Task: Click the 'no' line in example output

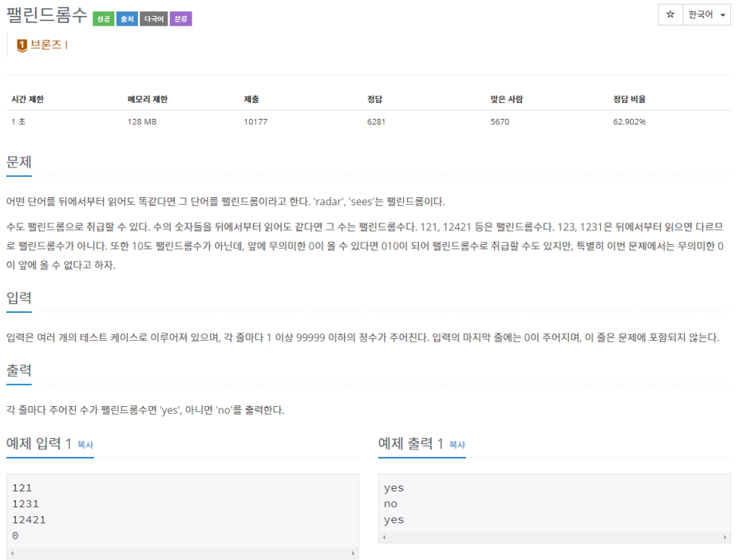Action: coord(390,504)
